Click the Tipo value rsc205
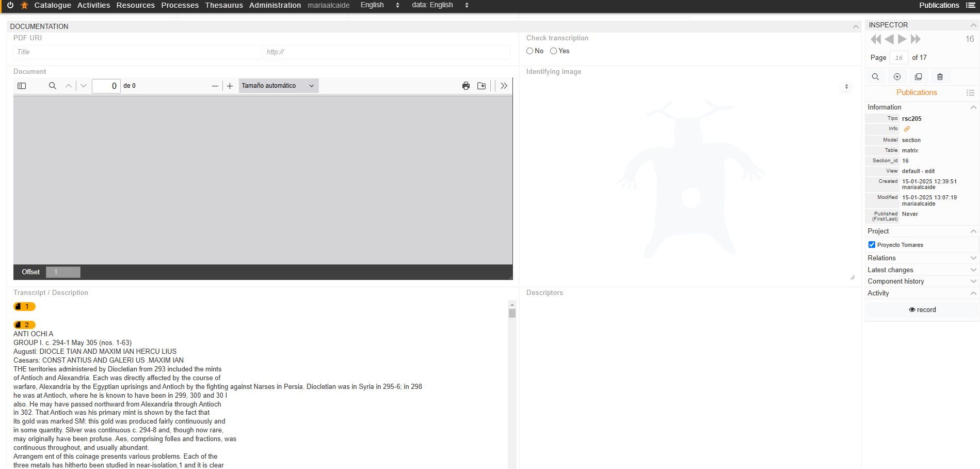Viewport: 980px width, 469px height. point(911,119)
